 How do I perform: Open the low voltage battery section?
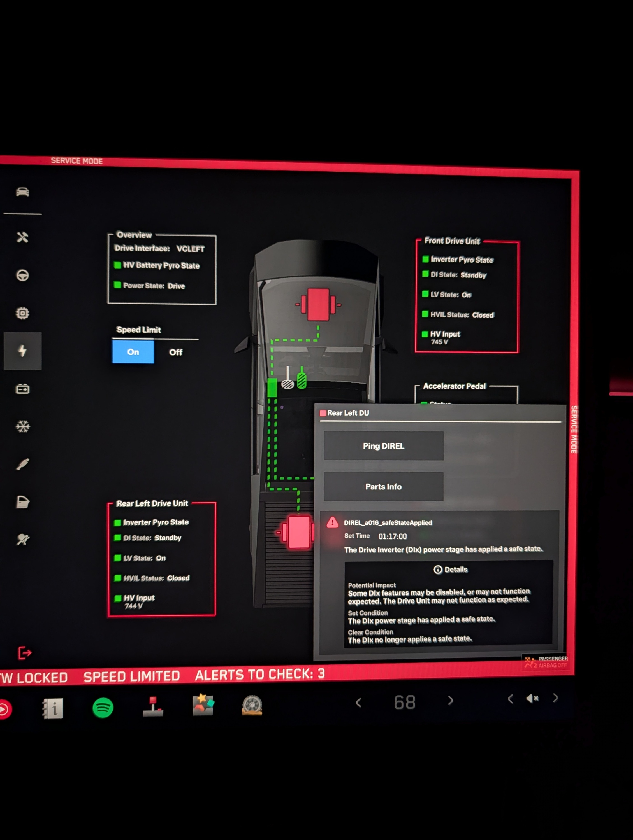click(x=22, y=389)
